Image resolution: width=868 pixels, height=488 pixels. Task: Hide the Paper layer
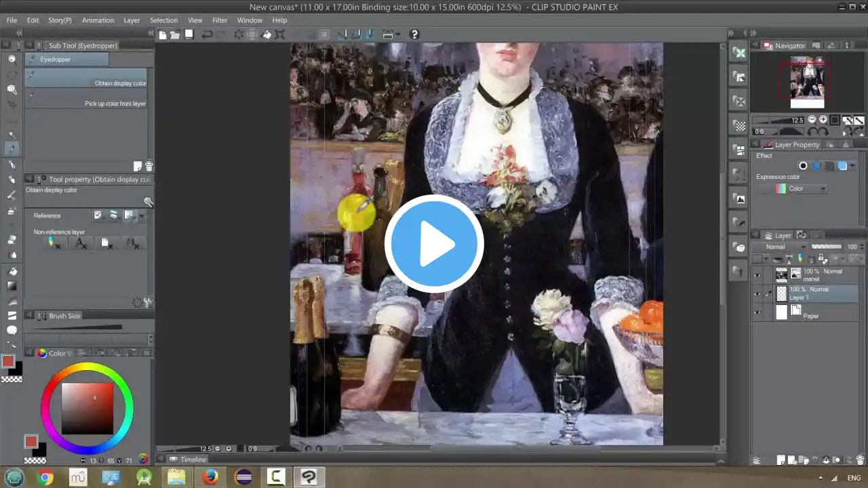[757, 312]
